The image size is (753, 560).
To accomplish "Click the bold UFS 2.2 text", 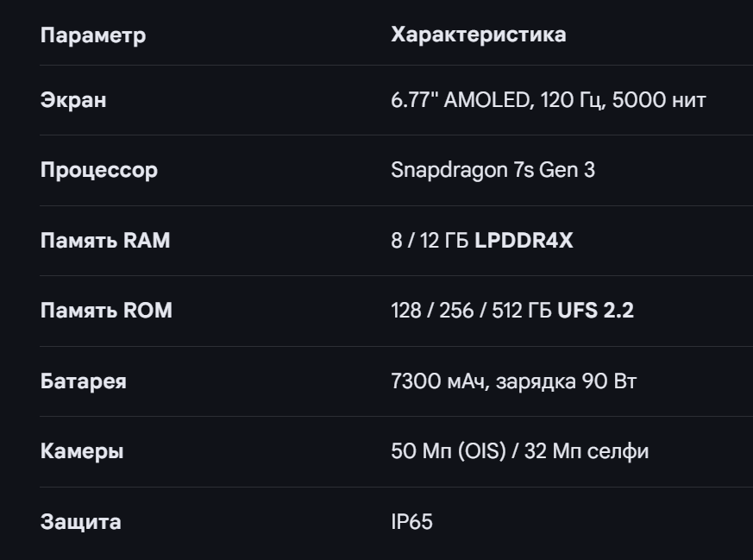I will [595, 311].
